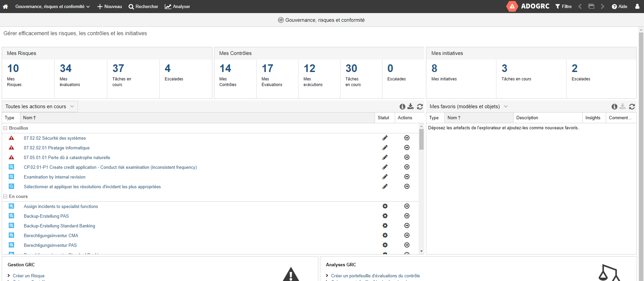Open action arrow for Backup-Erstellung PAS
This screenshot has width=644, height=281.
coord(407,216)
